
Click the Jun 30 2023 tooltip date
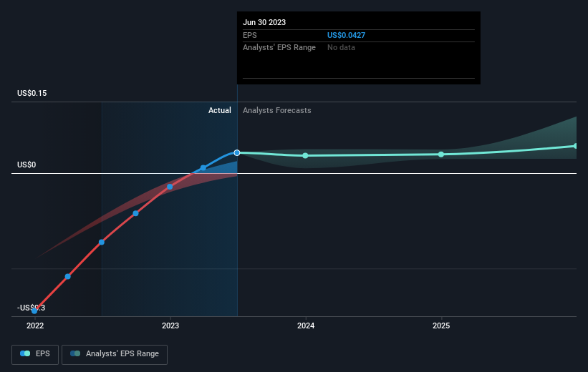click(264, 22)
